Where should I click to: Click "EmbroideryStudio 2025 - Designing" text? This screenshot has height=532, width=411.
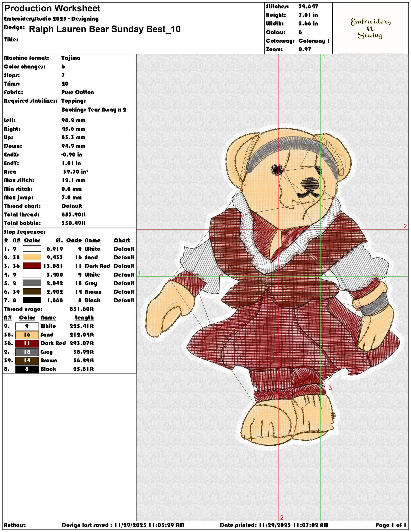click(51, 19)
